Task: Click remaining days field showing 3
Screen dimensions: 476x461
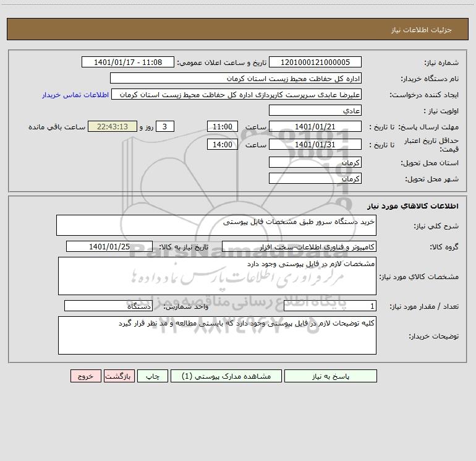Action: [x=165, y=126]
